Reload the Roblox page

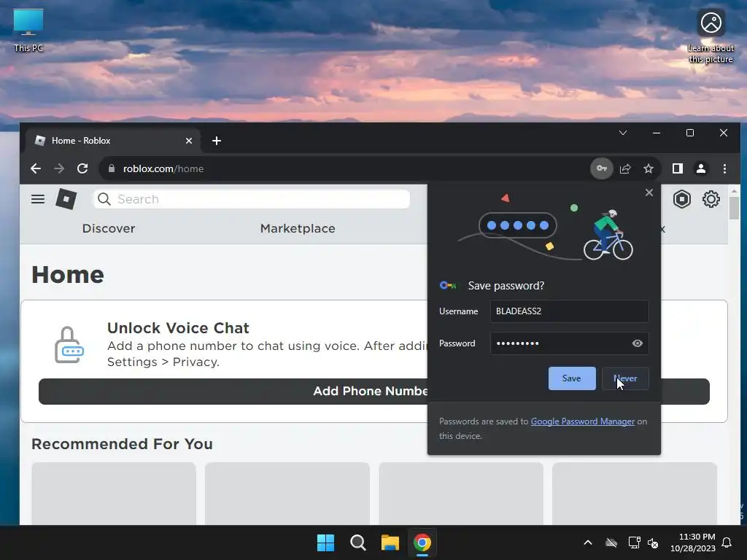pyautogui.click(x=82, y=168)
